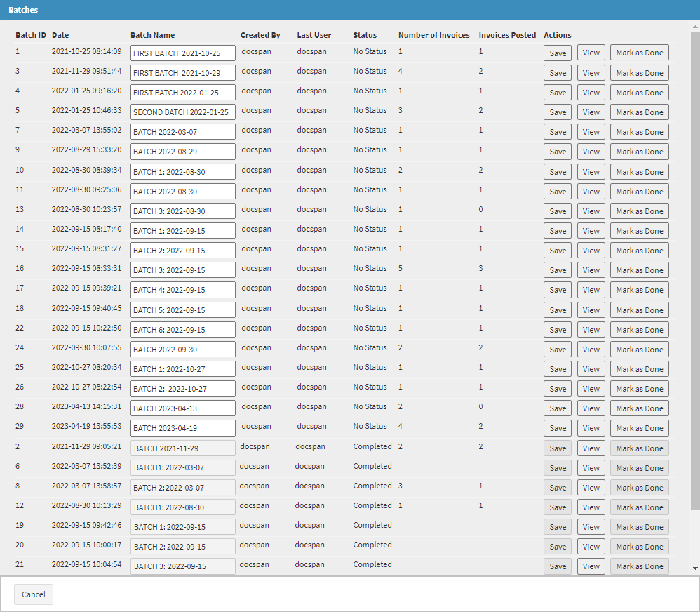
Task: Mark batch ID 13 as done
Action: 639,211
